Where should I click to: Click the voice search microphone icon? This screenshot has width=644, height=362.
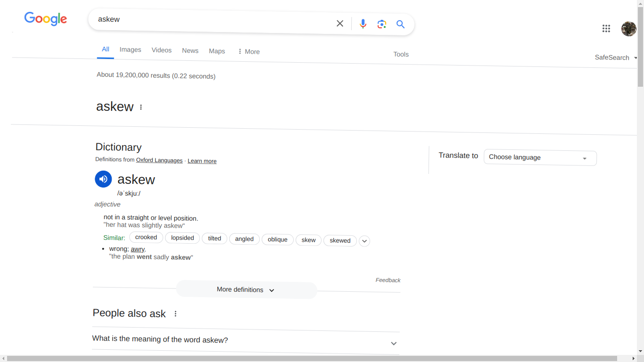363,24
